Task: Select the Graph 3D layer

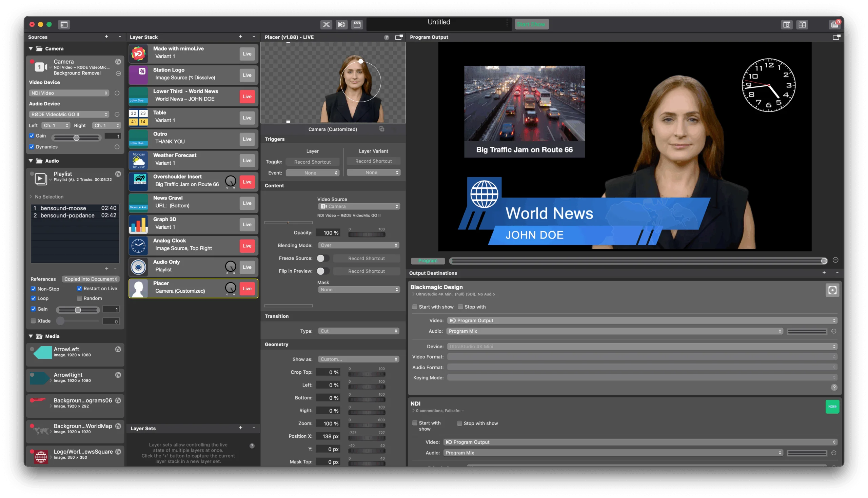Action: pos(193,224)
